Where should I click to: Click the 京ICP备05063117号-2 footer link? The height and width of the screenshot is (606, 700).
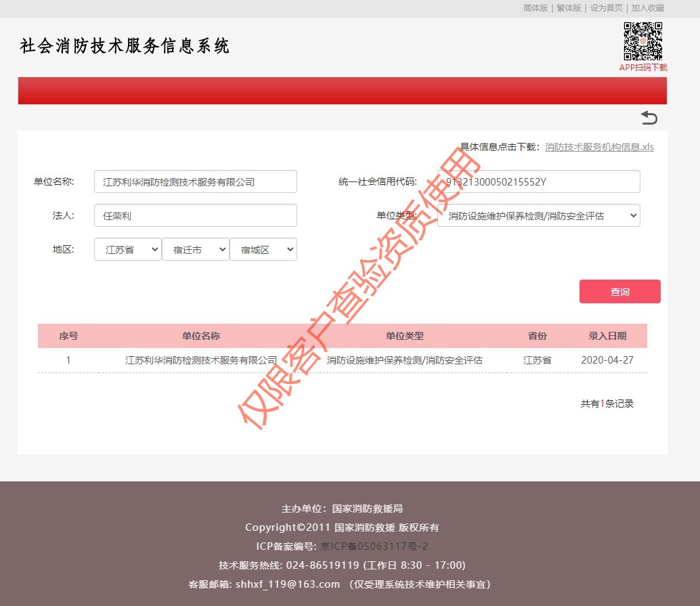374,546
